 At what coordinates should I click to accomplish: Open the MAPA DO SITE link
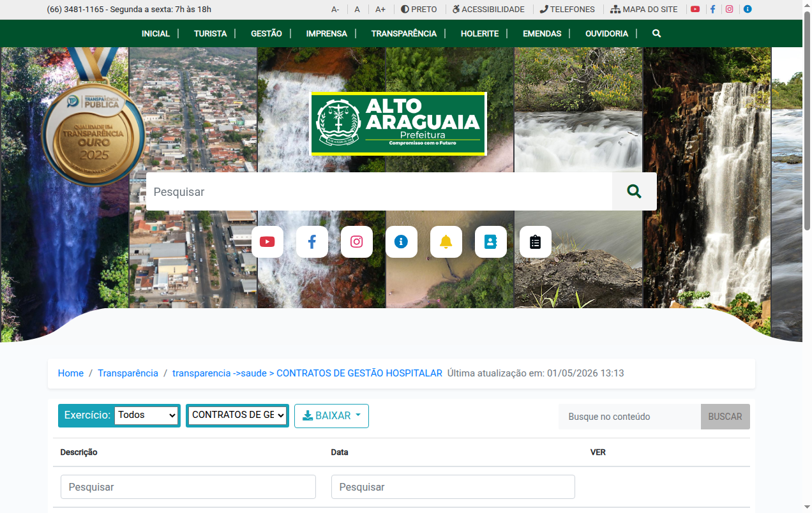point(644,10)
